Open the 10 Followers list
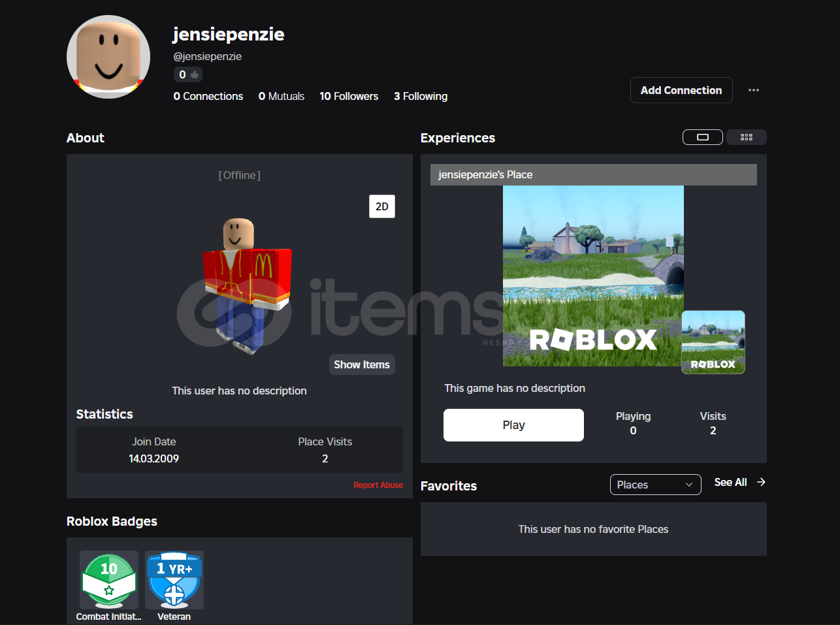 pos(349,96)
